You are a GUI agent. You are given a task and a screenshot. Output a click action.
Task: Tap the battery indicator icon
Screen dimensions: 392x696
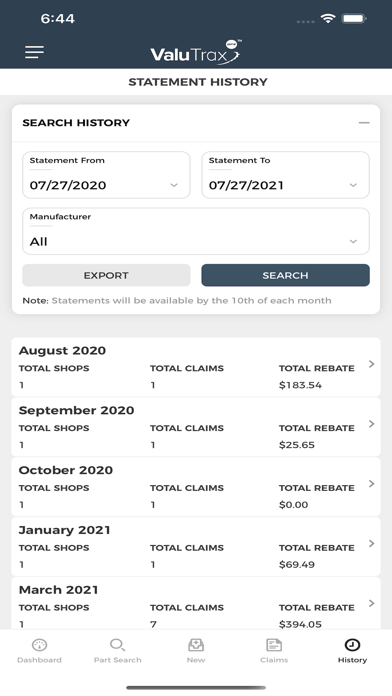354,19
